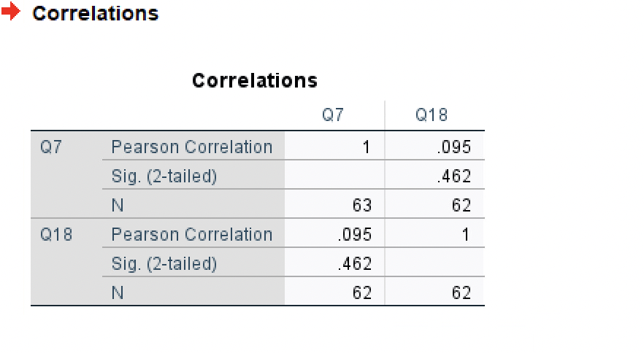The image size is (644, 353).
Task: Select the .095 cell in Q7 column
Action: click(355, 235)
